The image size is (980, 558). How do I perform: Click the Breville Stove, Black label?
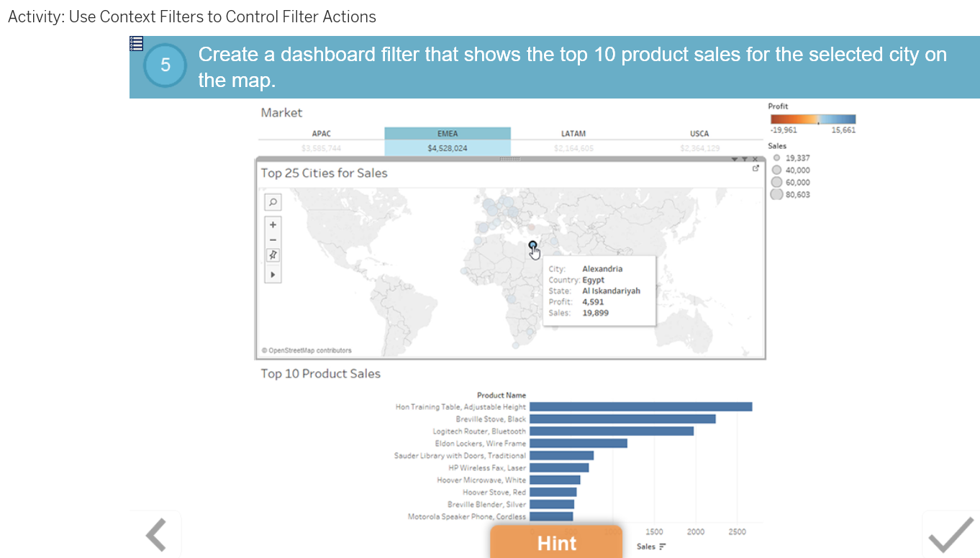491,419
